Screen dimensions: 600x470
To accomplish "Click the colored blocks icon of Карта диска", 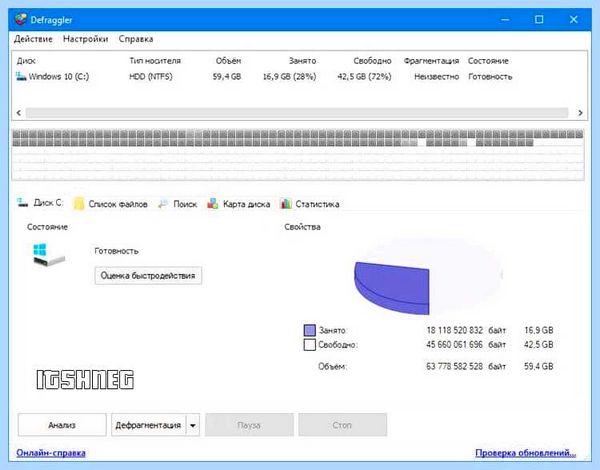I will 213,204.
